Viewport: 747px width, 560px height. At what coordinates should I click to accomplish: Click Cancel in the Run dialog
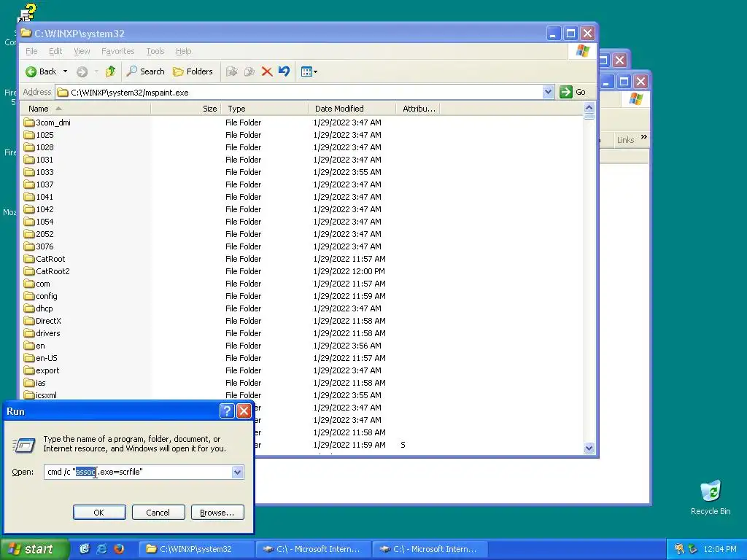pos(158,513)
